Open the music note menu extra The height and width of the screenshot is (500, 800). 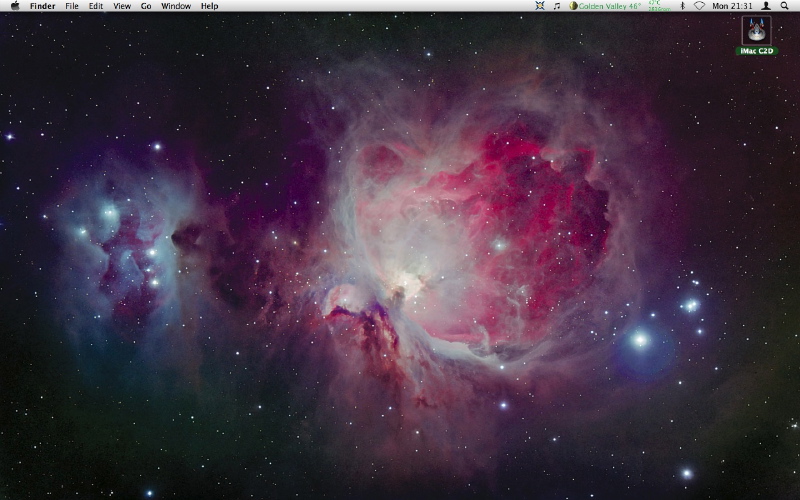(557, 6)
